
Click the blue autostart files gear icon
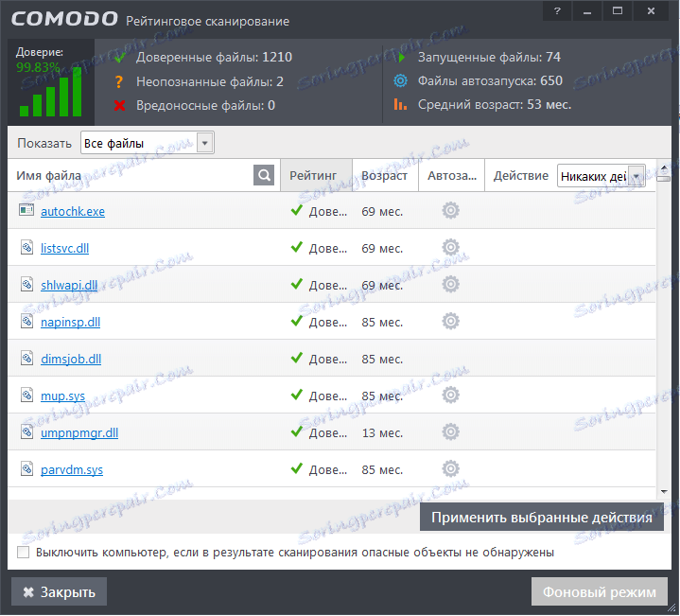[x=400, y=80]
